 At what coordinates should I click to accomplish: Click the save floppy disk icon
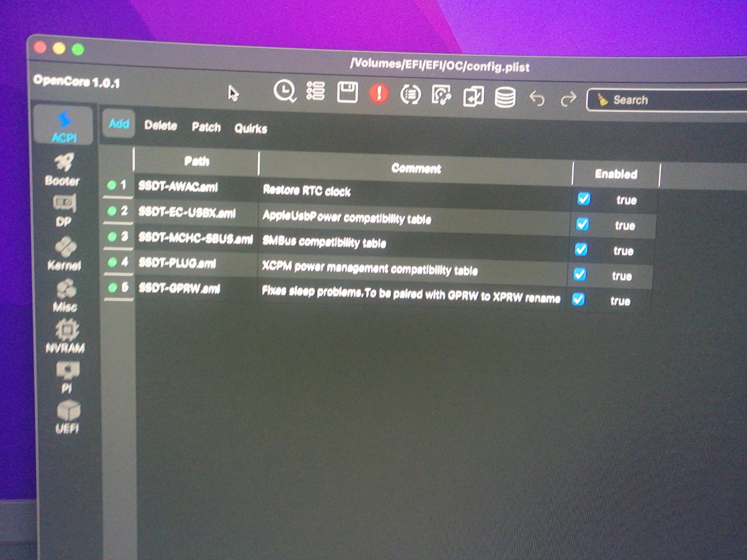[x=347, y=92]
